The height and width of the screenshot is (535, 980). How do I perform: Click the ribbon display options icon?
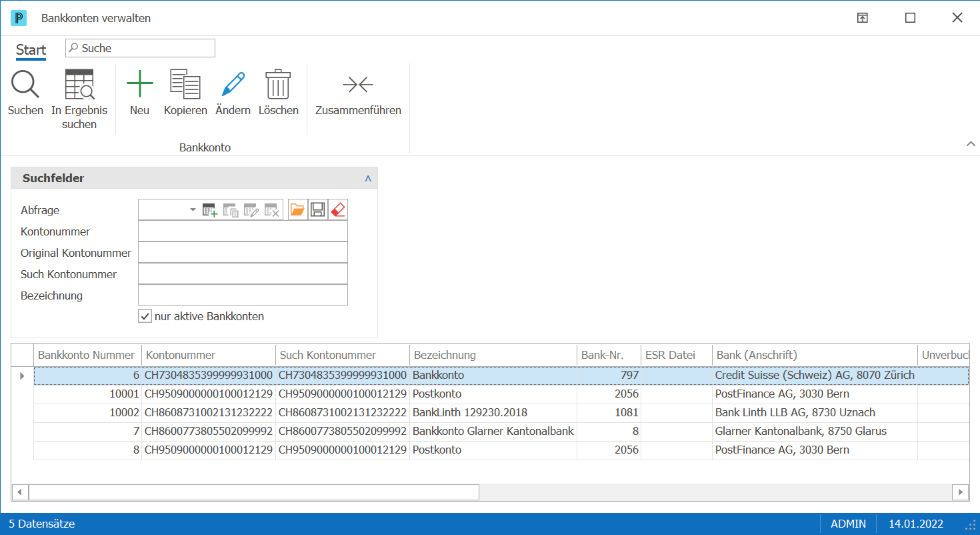click(x=862, y=18)
